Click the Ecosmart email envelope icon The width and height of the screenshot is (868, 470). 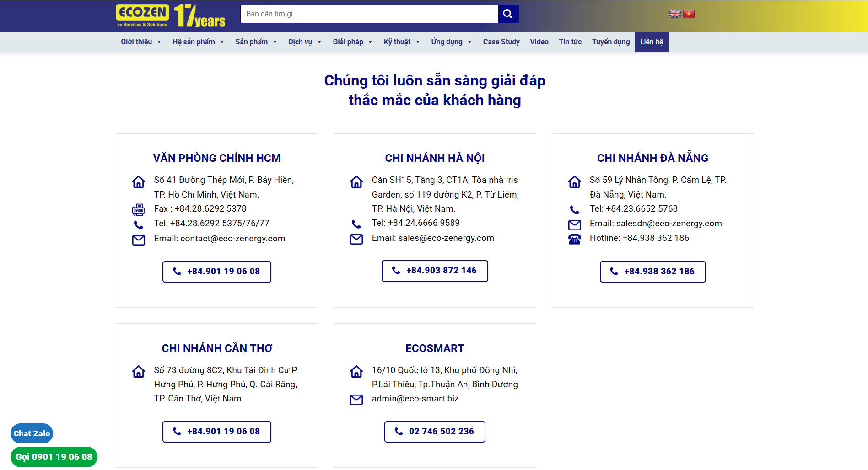356,400
